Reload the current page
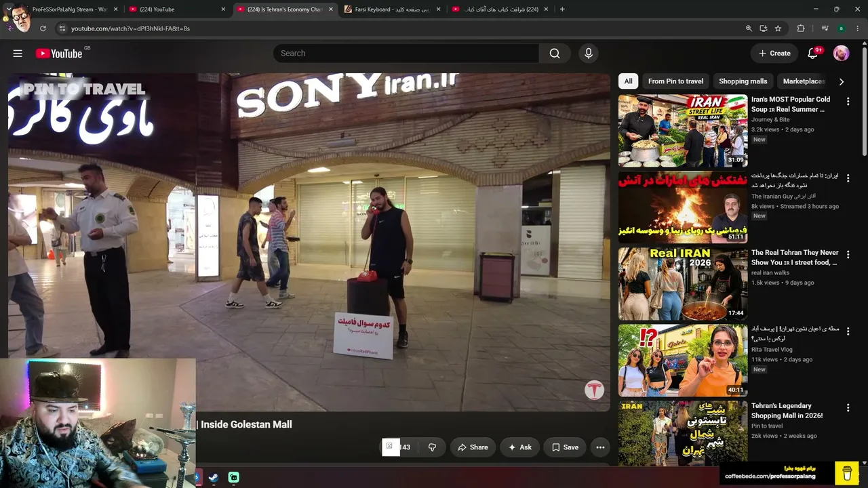The image size is (868, 488). click(x=43, y=28)
